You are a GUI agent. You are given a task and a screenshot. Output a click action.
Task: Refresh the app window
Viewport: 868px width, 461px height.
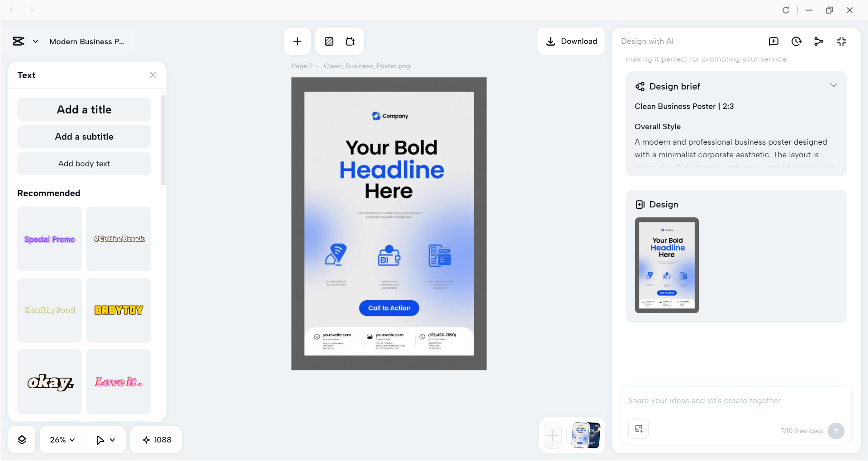(786, 10)
